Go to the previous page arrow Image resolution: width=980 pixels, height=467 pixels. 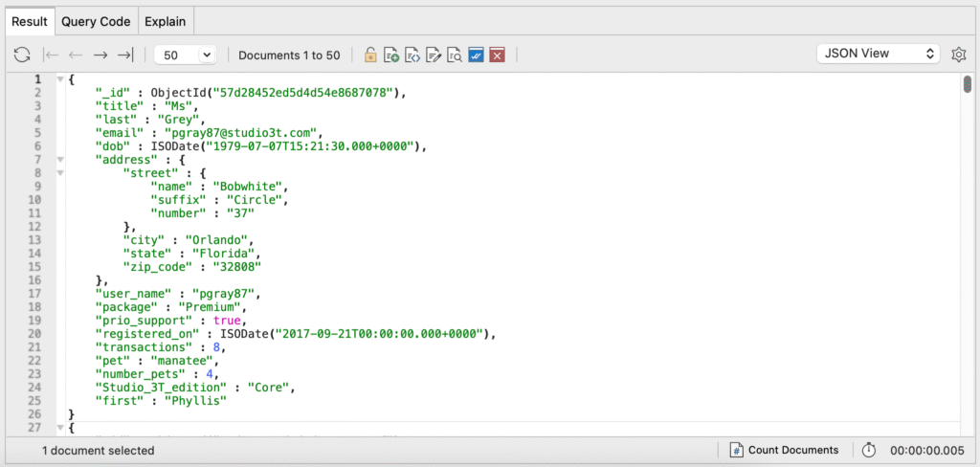[x=76, y=56]
